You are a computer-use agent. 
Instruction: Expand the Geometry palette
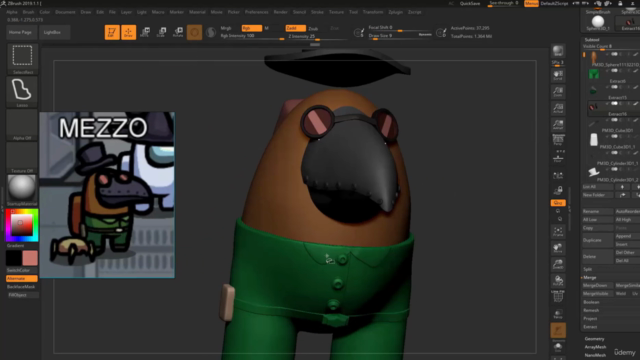tap(594, 339)
